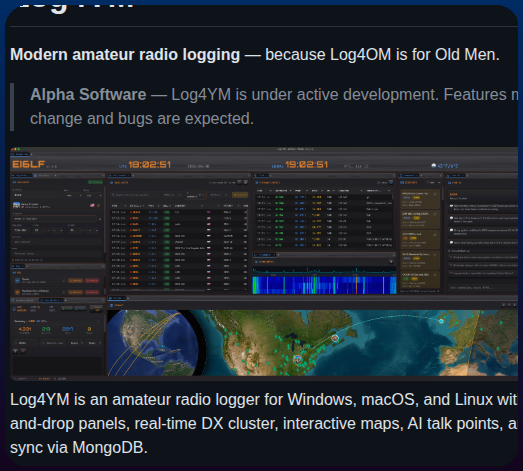523x471 pixels.
Task: Click the text "interactive maps"
Action: (x=343, y=424)
